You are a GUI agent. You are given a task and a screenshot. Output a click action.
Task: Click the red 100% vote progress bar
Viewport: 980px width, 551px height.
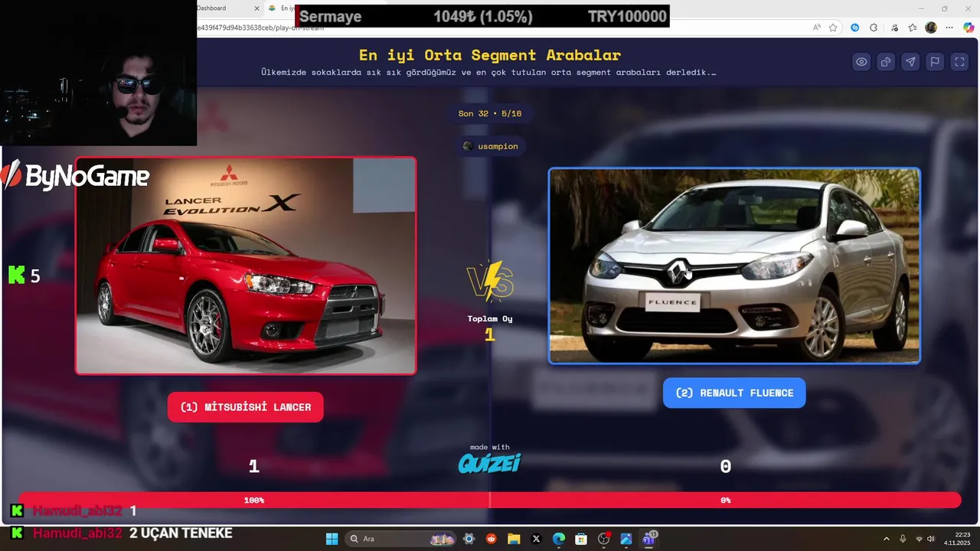tap(254, 500)
